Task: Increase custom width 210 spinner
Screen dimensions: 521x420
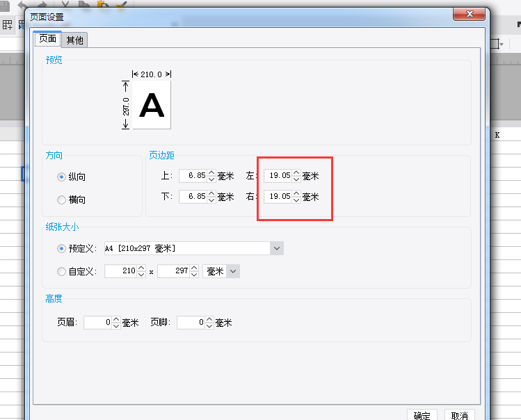Action: (141, 268)
